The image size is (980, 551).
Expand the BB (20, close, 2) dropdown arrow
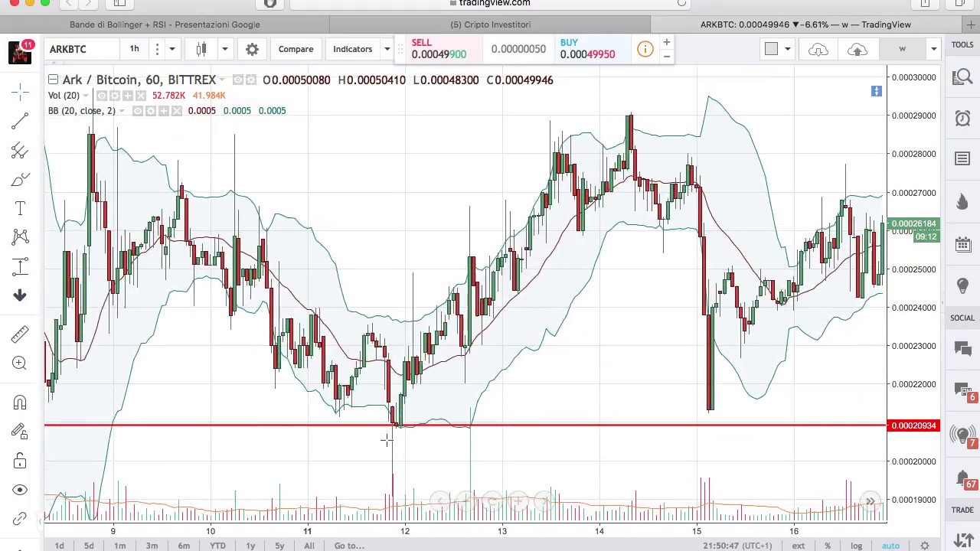[121, 111]
